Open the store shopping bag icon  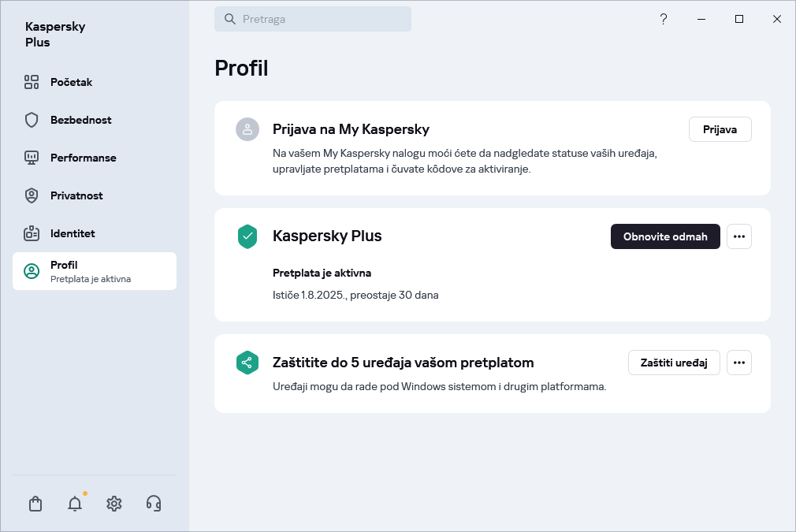[x=35, y=504]
